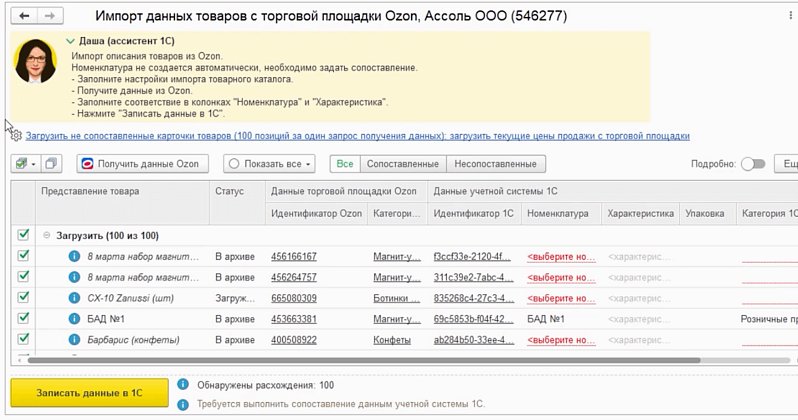Collapse the Даша (ассистент 1С) hint panel

click(70, 41)
